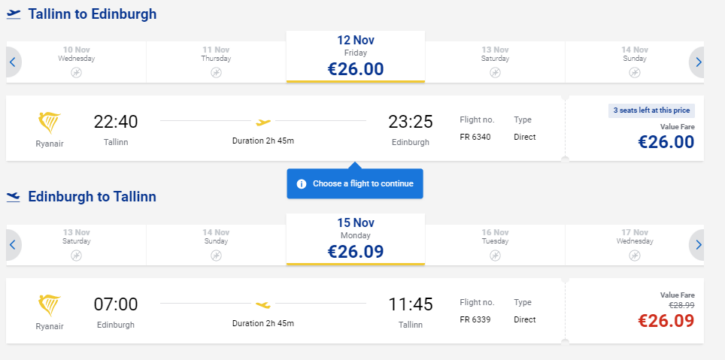
Task: Select the 13 Nov Saturday outbound date tab
Action: 495,62
